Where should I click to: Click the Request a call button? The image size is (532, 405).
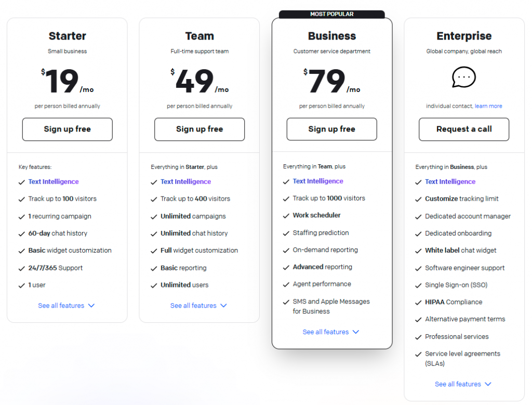[x=463, y=129]
